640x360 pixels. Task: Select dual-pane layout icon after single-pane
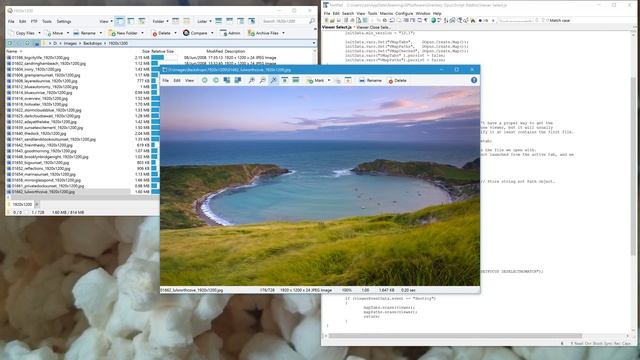[x=131, y=21]
